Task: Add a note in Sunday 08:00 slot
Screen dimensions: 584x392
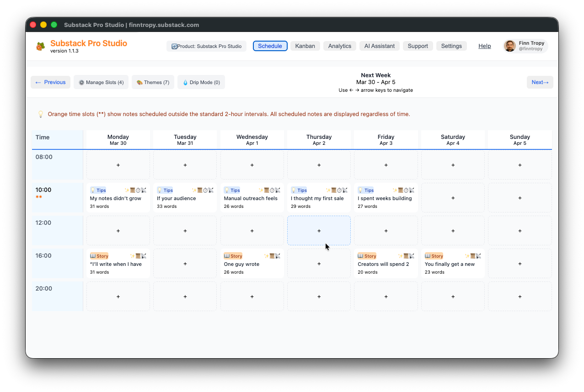Action: coord(520,165)
